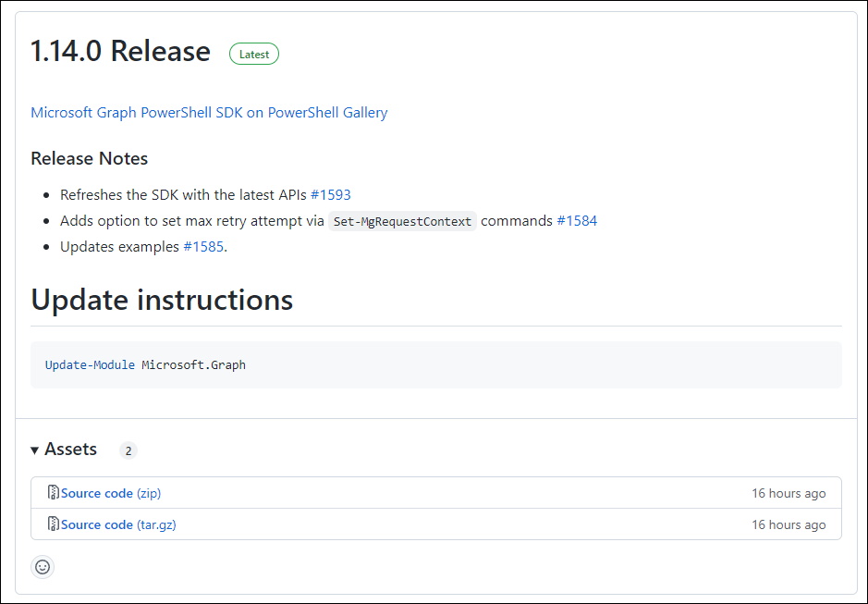868x604 pixels.
Task: Click the Release Notes heading
Action: (x=89, y=158)
